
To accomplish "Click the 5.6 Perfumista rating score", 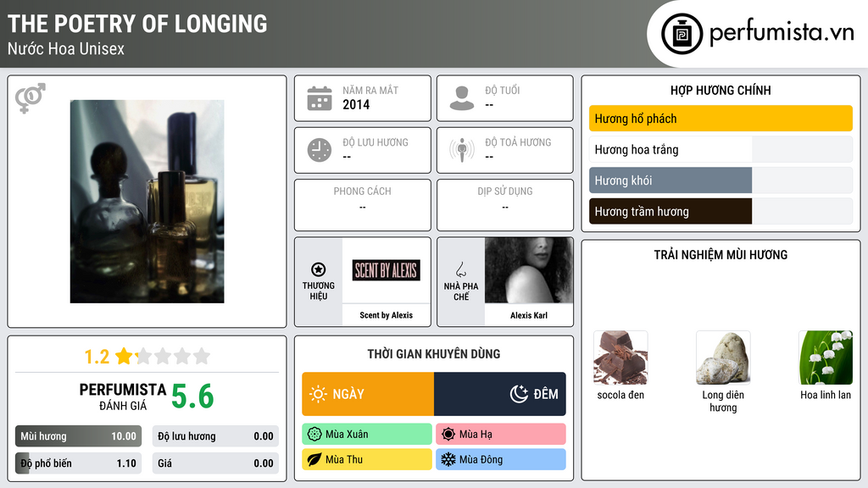I will (192, 396).
